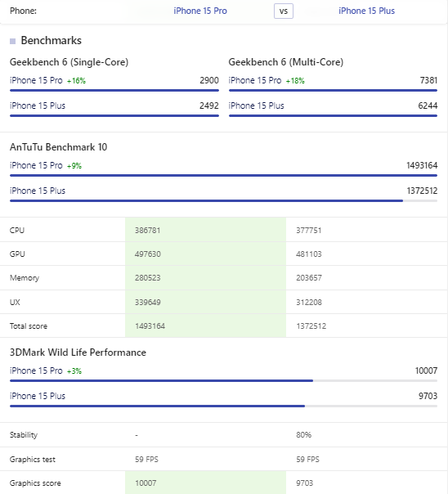This screenshot has height=494, width=448.
Task: Click the Single-Core score 2900
Action: pyautogui.click(x=209, y=80)
